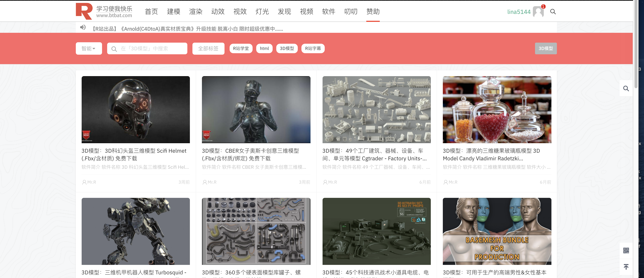Click author icon on the Factory Units card
This screenshot has height=278, width=644.
click(x=325, y=182)
